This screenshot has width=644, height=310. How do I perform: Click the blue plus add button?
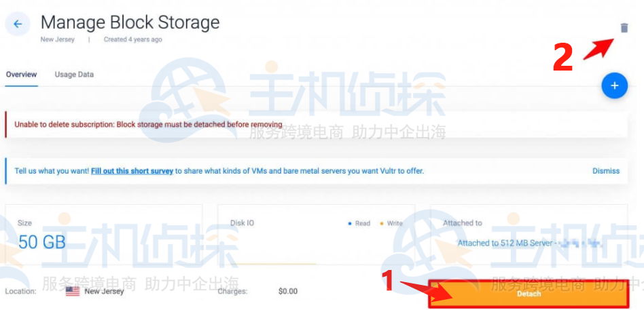coord(614,85)
